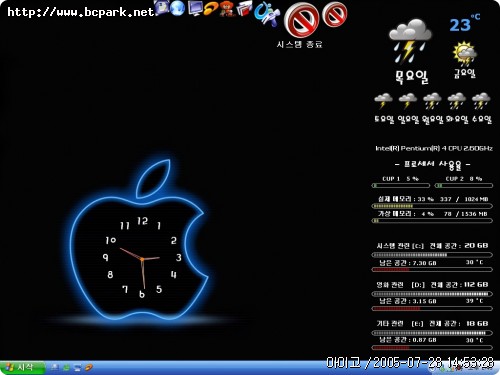Click the 337 / 1024 MB memory value
This screenshot has height=375, width=500.
click(464, 199)
